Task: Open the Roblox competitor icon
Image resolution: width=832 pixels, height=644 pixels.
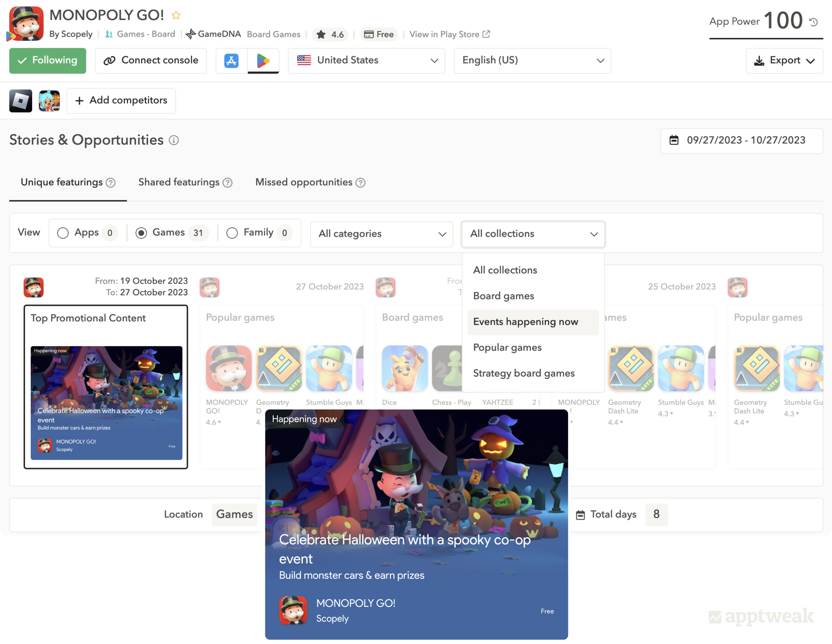Action: tap(21, 101)
